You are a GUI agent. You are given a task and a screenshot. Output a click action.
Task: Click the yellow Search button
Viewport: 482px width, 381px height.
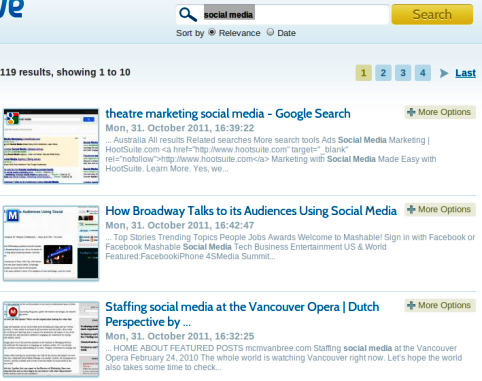coord(432,14)
